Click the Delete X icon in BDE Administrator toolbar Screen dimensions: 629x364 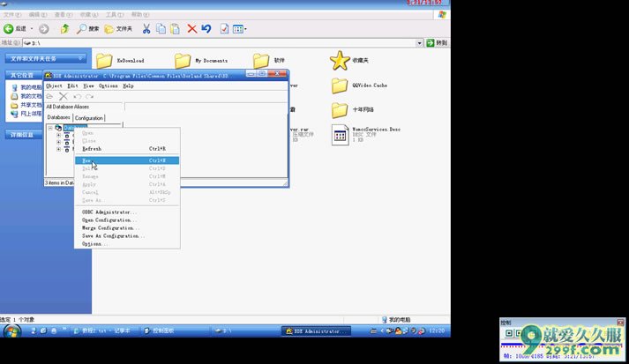point(64,96)
